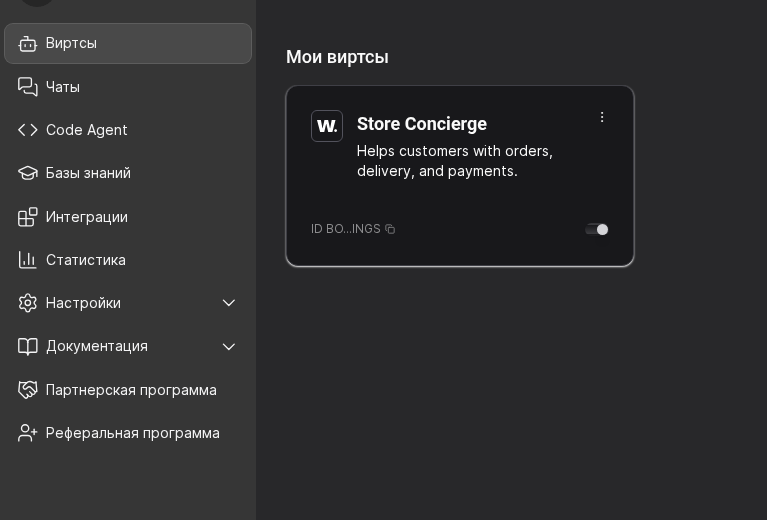The width and height of the screenshot is (767, 520).
Task: Expand the Документация section chevron
Action: click(x=228, y=347)
